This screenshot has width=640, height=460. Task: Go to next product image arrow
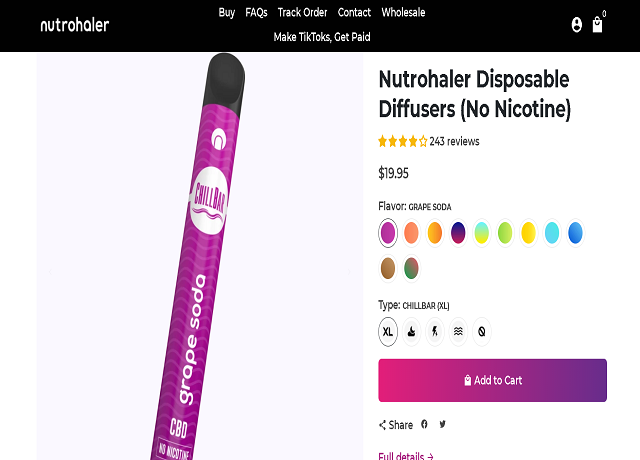coord(349,271)
